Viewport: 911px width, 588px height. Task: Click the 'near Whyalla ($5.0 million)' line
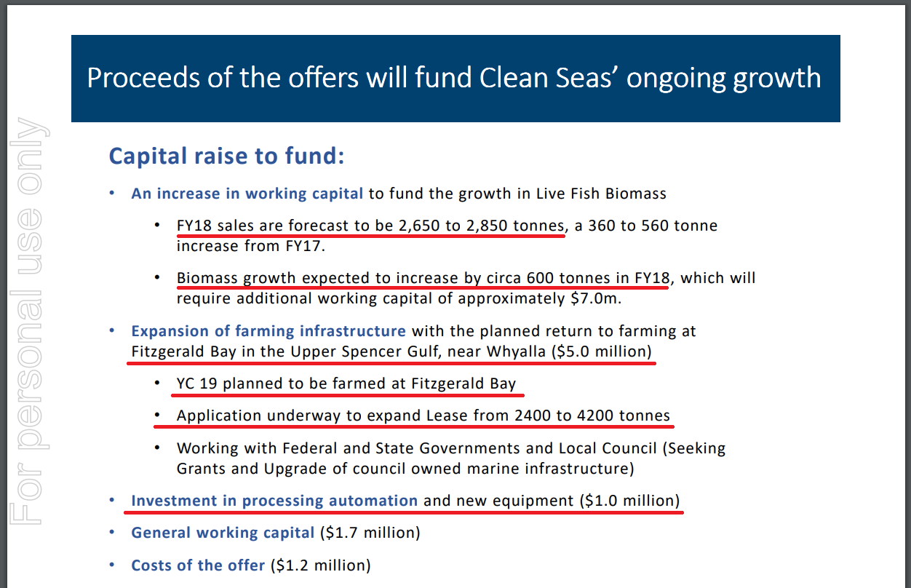391,351
